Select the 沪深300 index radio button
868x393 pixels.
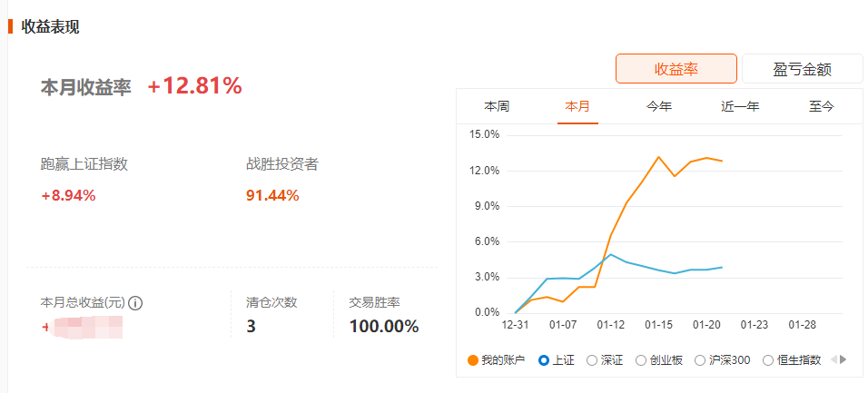tap(700, 360)
